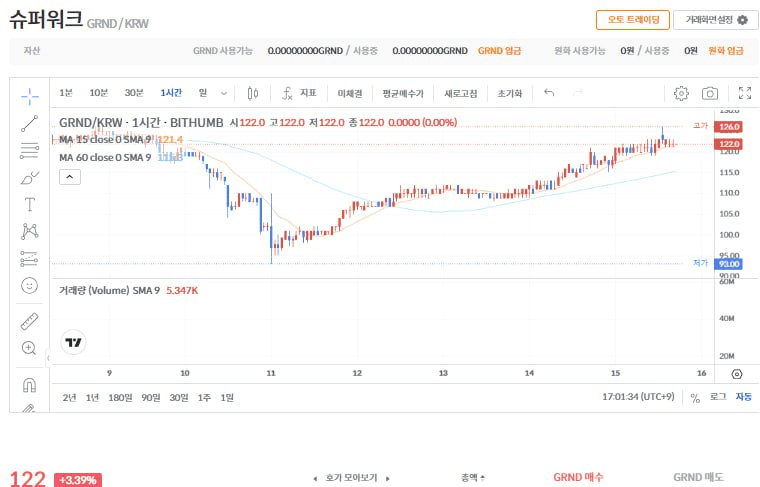Open the emoji icons tool
Viewport: 760px width, 487px height.
point(30,285)
